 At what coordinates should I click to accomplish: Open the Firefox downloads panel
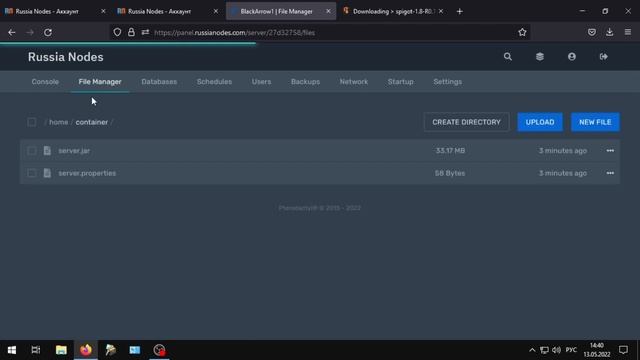pos(609,32)
